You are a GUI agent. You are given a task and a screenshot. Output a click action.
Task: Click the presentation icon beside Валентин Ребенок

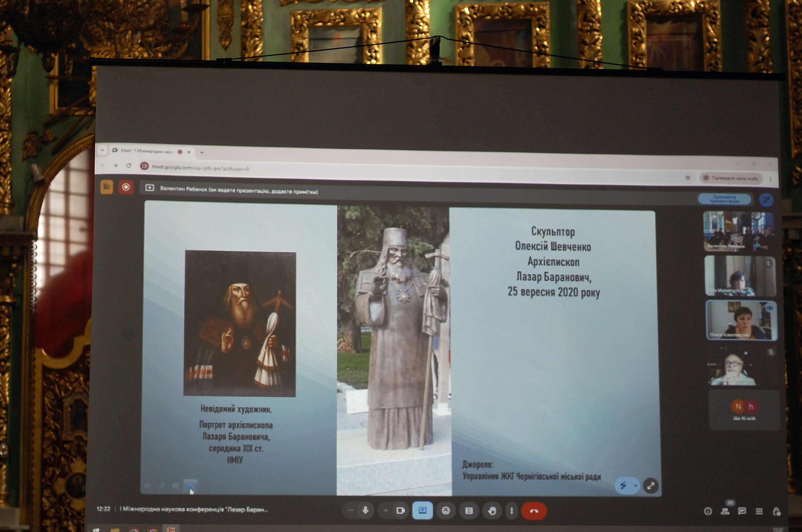point(150,188)
